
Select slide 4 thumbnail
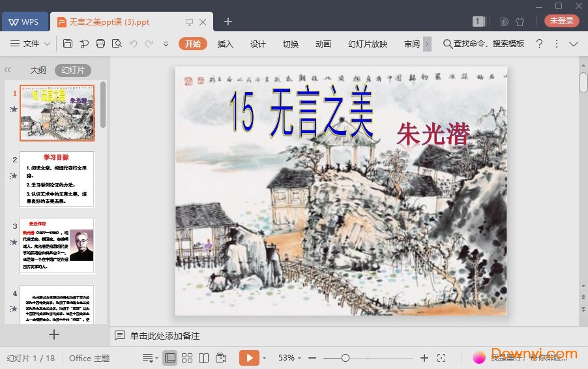[x=57, y=304]
